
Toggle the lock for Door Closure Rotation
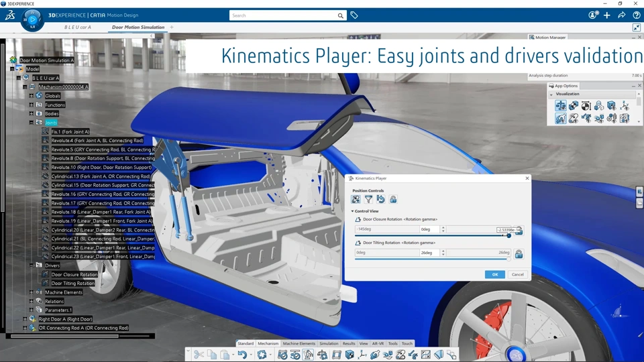(x=519, y=231)
